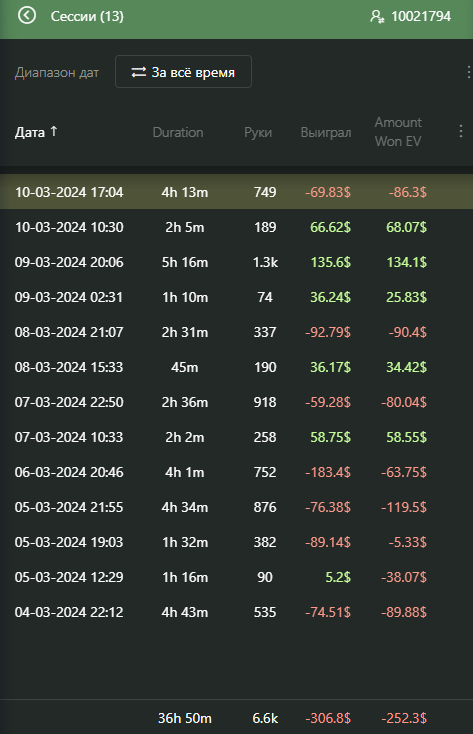The width and height of the screenshot is (473, 734).
Task: Toggle sort arrow next to Дата
Action: click(54, 132)
